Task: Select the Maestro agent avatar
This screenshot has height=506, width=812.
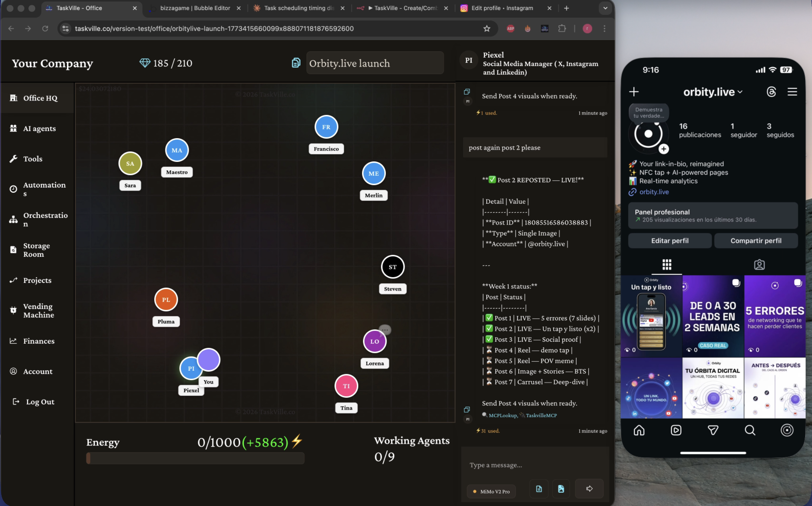Action: (x=177, y=150)
